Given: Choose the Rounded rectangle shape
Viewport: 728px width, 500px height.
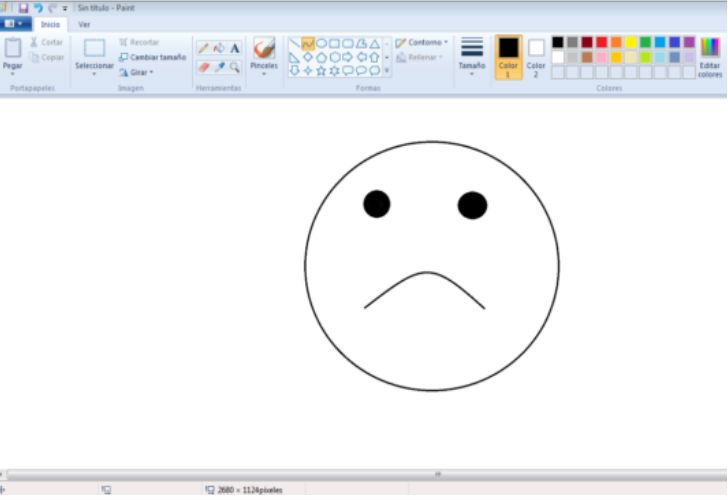Looking at the screenshot, I should [x=348, y=44].
